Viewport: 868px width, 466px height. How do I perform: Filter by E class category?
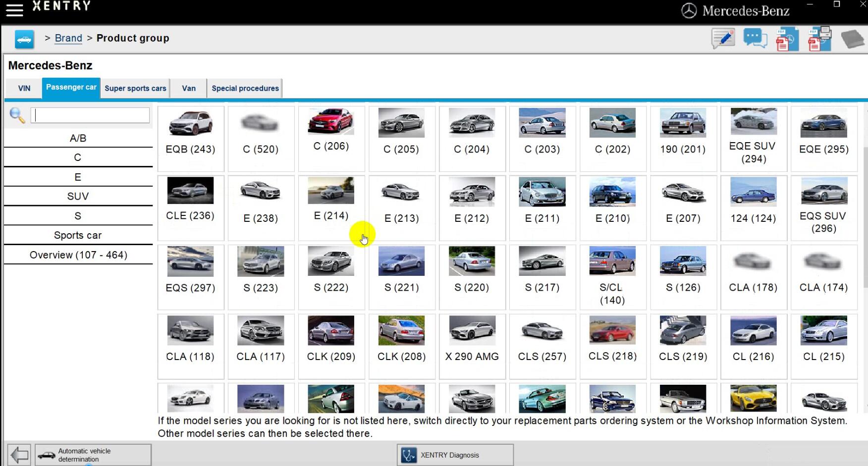78,177
